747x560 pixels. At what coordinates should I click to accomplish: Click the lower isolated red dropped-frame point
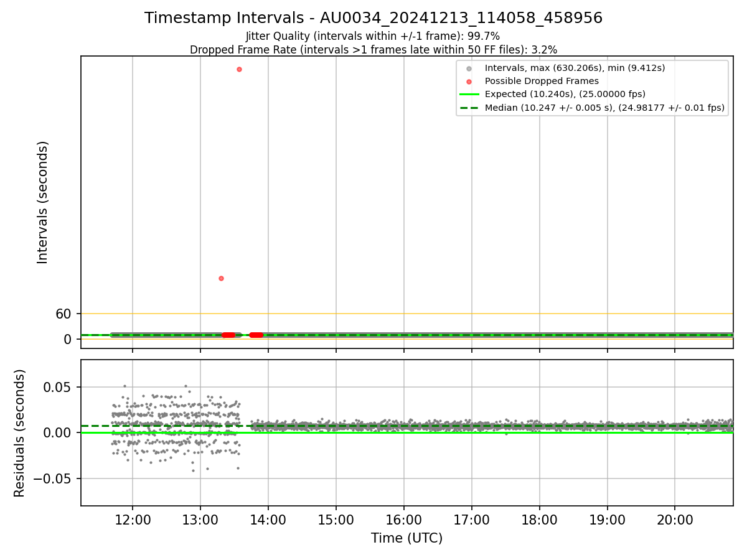coord(221,278)
